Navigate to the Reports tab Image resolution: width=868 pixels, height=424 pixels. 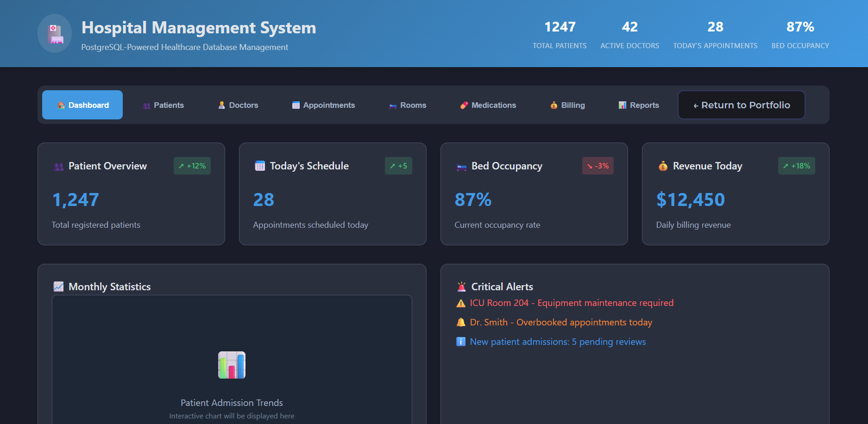tap(639, 105)
